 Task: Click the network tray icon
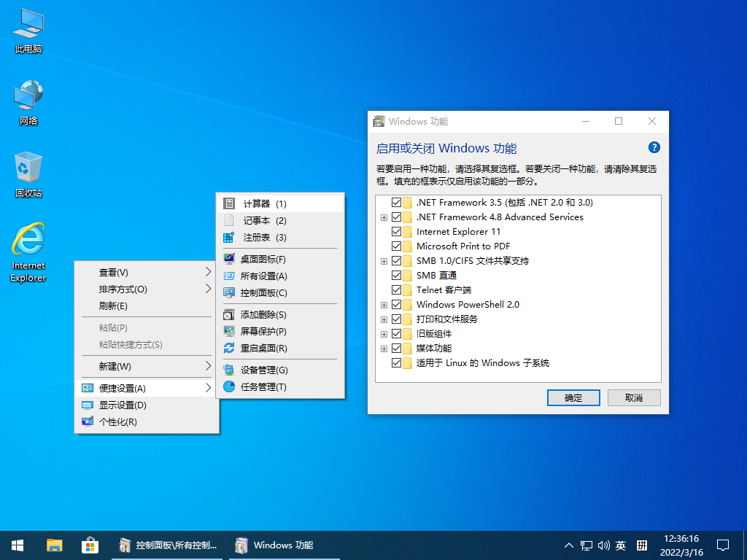[x=587, y=545]
